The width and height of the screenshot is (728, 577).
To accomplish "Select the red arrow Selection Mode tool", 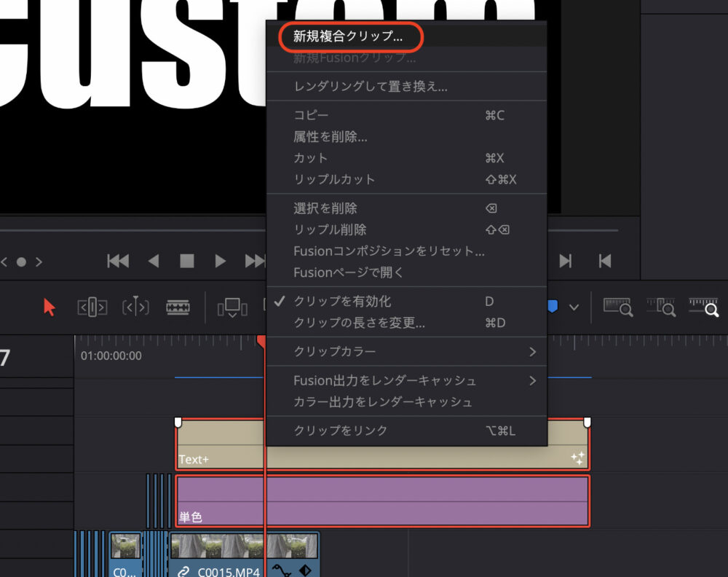I will 50,307.
